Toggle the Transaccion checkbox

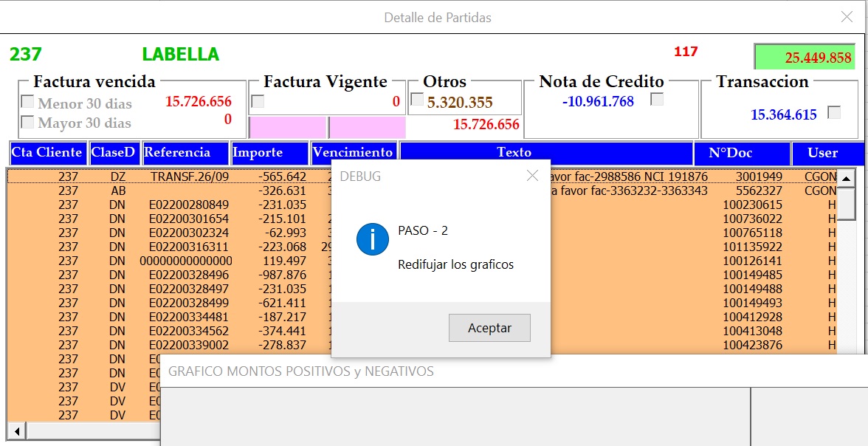[834, 112]
